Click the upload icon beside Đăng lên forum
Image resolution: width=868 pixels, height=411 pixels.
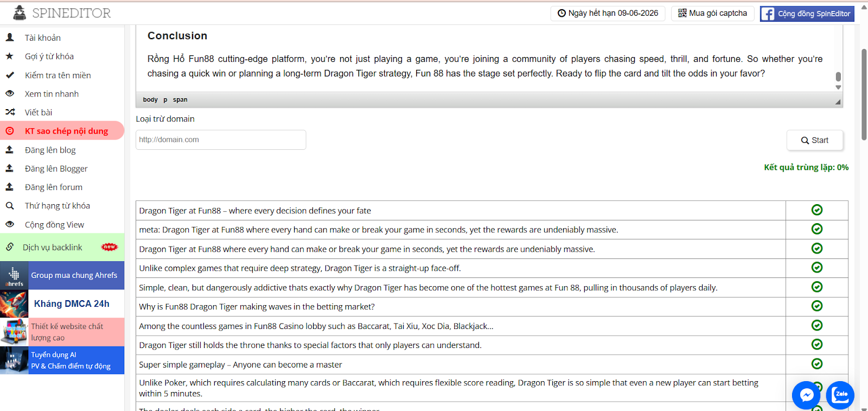[10, 187]
